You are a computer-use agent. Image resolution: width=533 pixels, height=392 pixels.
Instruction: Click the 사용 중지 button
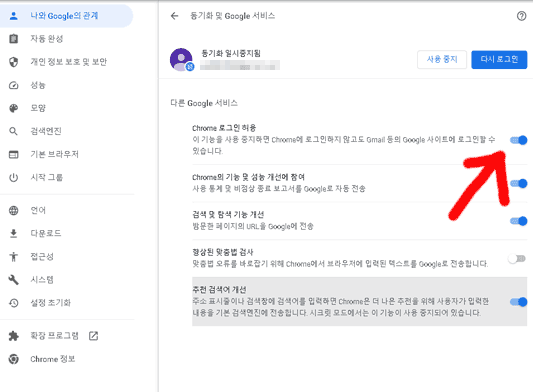(x=442, y=59)
